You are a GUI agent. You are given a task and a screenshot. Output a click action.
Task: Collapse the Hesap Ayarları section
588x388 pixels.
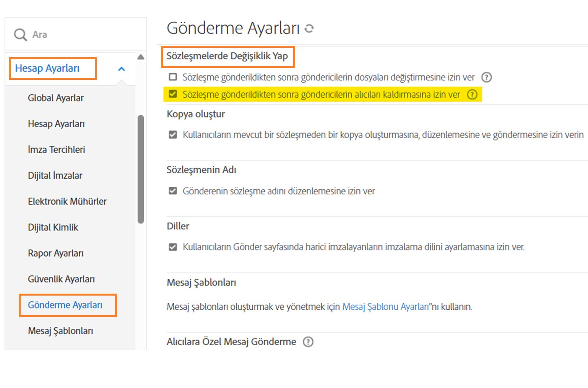pyautogui.click(x=122, y=69)
